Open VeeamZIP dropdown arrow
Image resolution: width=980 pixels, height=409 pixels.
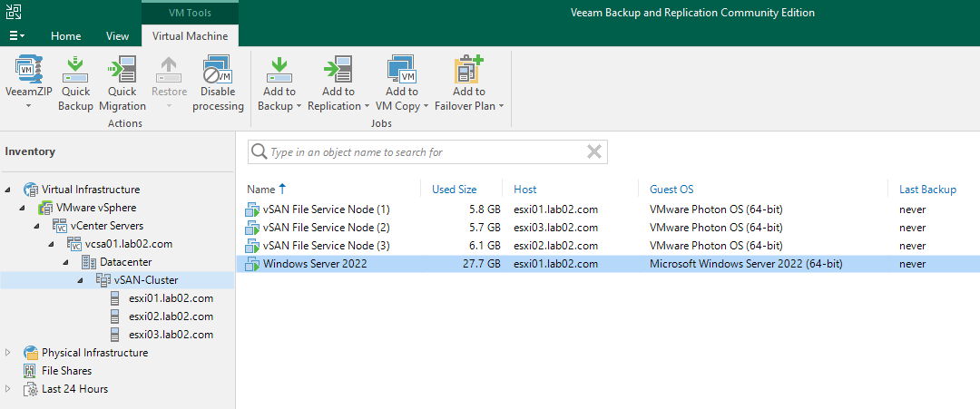[28, 107]
